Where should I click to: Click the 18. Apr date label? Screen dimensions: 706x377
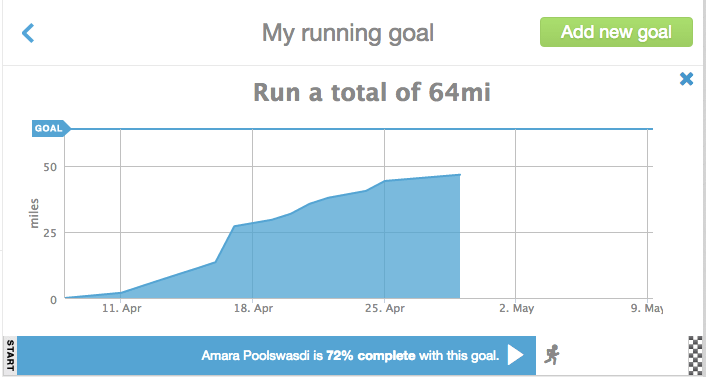click(x=253, y=309)
